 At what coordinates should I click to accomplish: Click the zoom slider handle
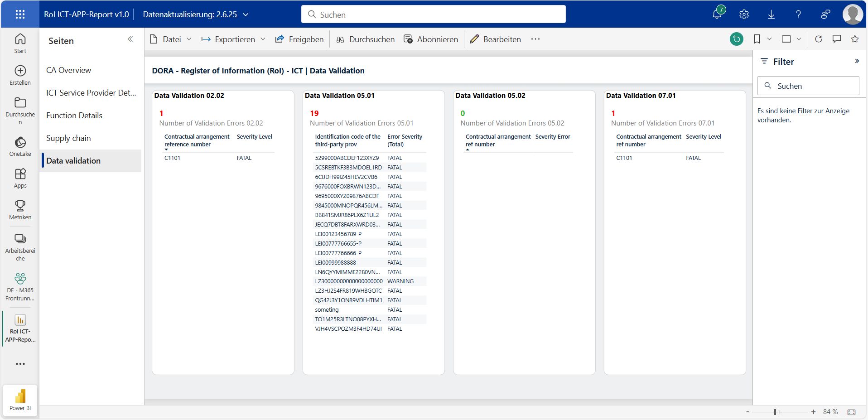[775, 412]
